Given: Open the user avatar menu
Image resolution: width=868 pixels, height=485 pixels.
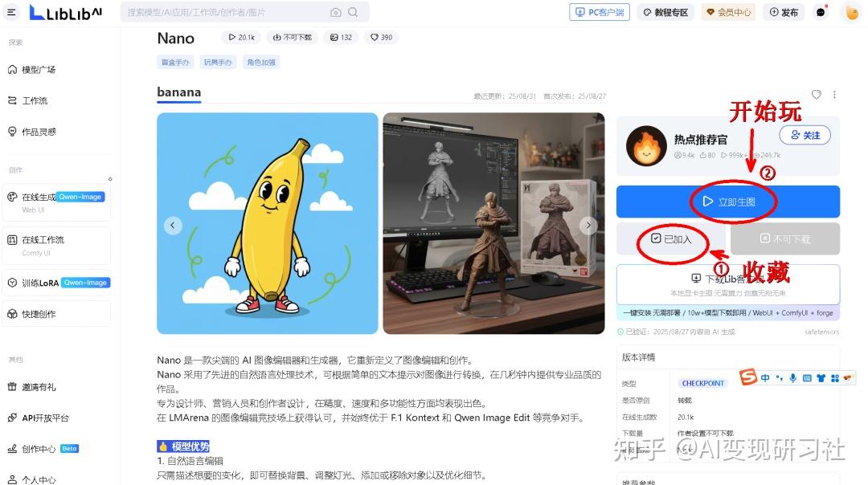Looking at the screenshot, I should coord(852,12).
